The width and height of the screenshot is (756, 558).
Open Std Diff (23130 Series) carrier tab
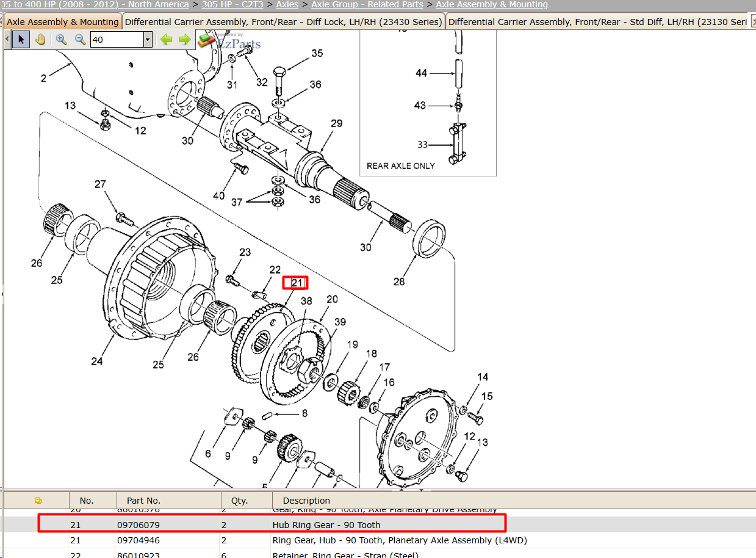tap(598, 22)
